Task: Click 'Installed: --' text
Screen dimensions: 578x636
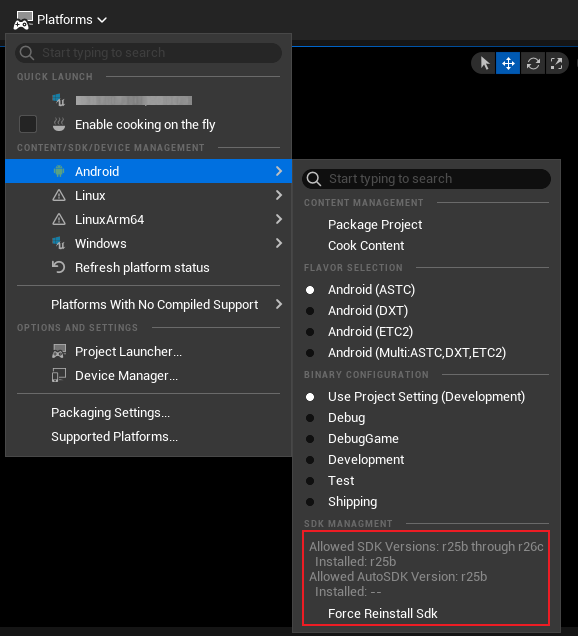Action: point(348,592)
